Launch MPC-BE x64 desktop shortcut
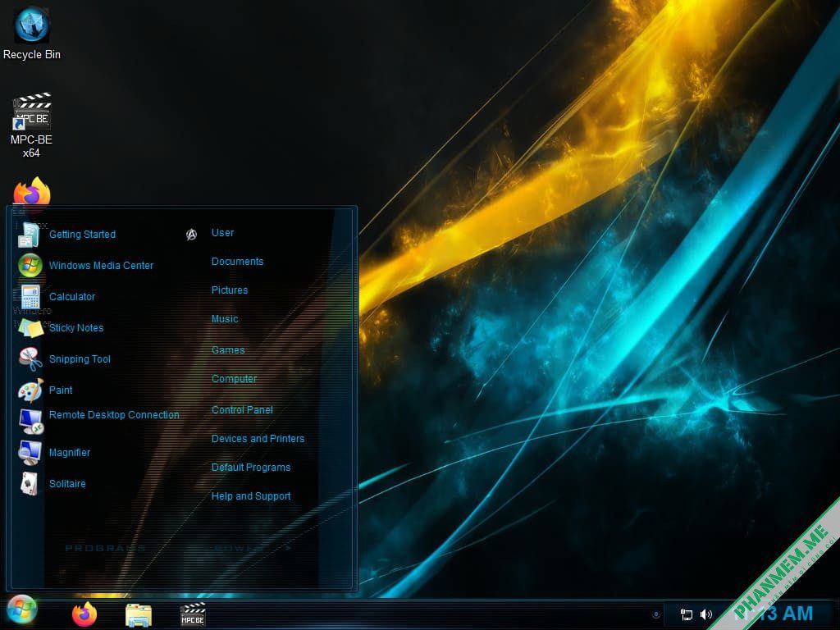 click(32, 125)
